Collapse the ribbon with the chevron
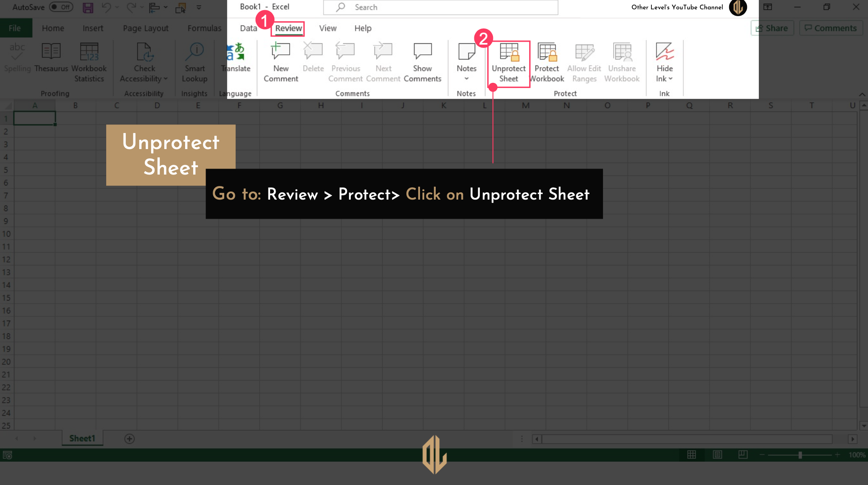The width and height of the screenshot is (868, 485). click(x=862, y=94)
